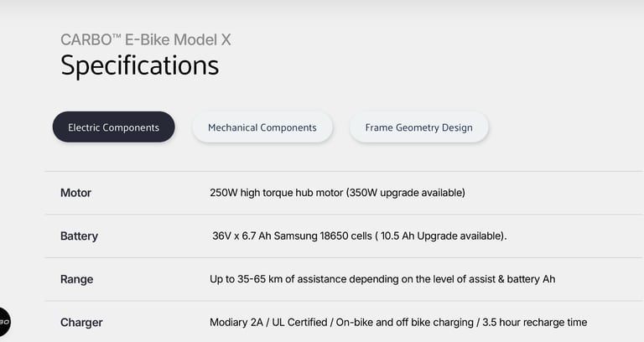Image resolution: width=644 pixels, height=342 pixels.
Task: Click the 36V x 6.7 Ah battery description
Action: 360,236
